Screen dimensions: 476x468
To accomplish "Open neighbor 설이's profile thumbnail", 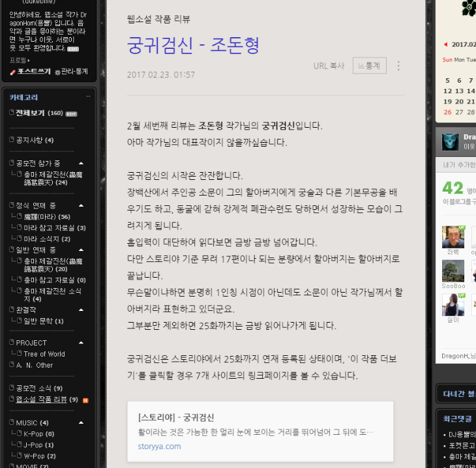I will click(453, 304).
